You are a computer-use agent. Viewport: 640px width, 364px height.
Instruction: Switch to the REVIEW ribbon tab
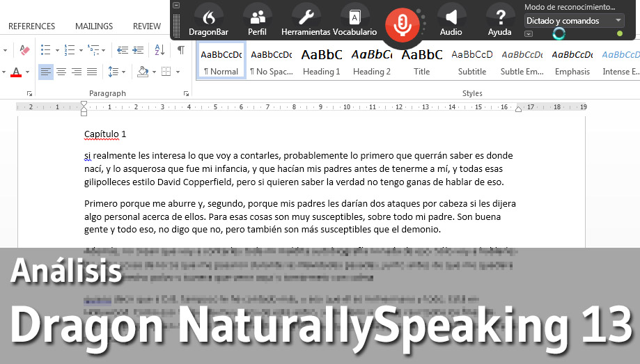point(147,26)
